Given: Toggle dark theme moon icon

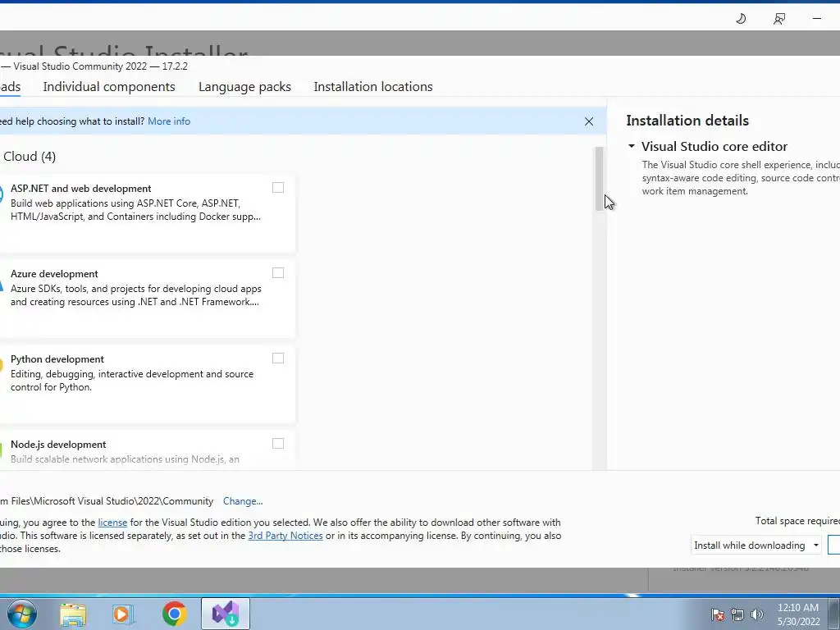Looking at the screenshot, I should 741,19.
